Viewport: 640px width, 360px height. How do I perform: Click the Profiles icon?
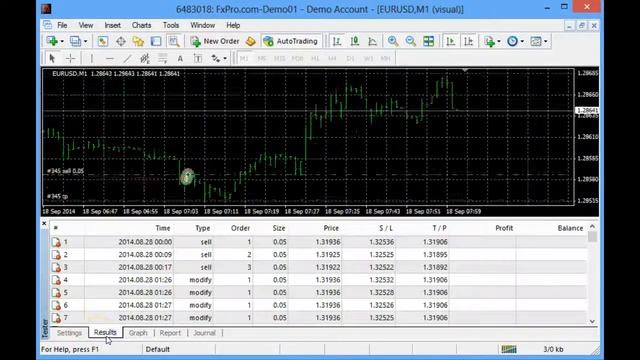pyautogui.click(x=75, y=41)
